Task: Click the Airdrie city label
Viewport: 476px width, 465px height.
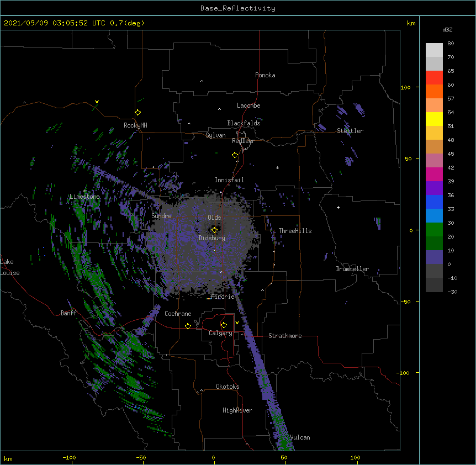Action: tap(223, 297)
